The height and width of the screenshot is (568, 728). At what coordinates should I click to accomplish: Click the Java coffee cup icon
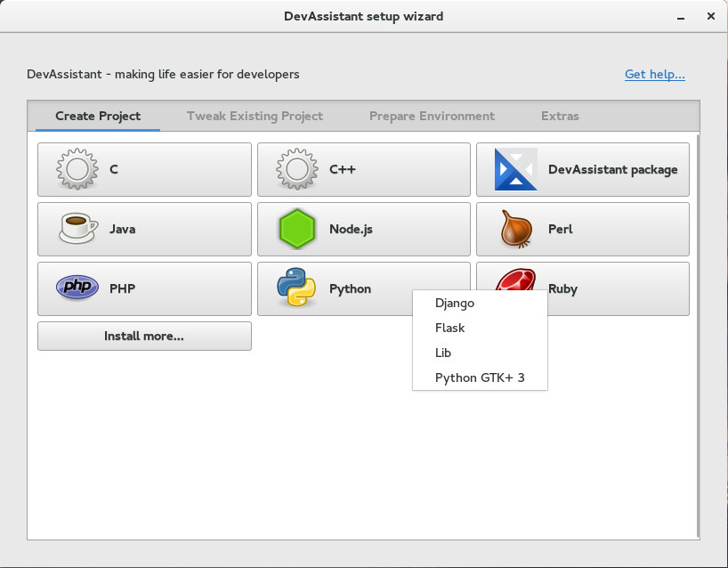(x=78, y=229)
